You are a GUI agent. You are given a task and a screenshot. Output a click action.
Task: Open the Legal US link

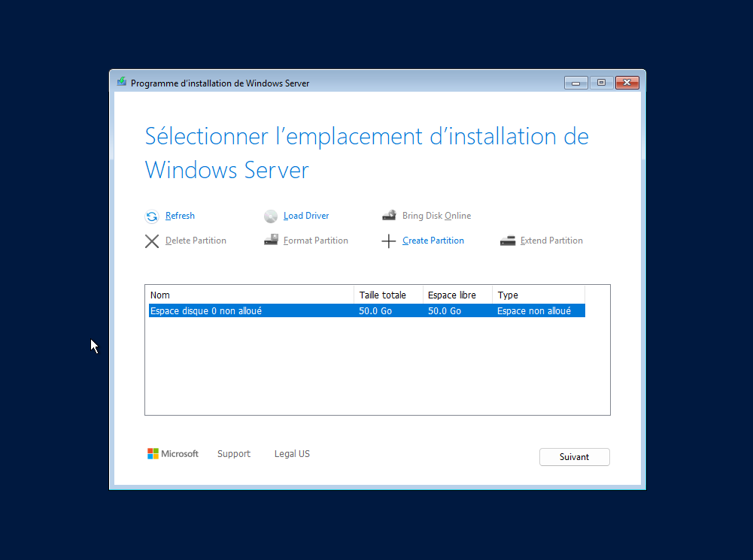pyautogui.click(x=292, y=454)
